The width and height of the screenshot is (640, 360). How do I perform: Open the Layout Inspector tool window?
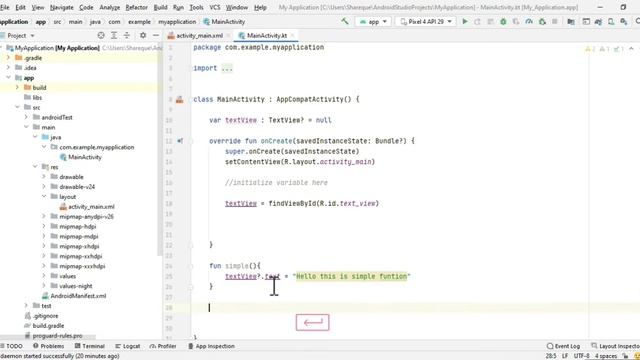click(615, 346)
